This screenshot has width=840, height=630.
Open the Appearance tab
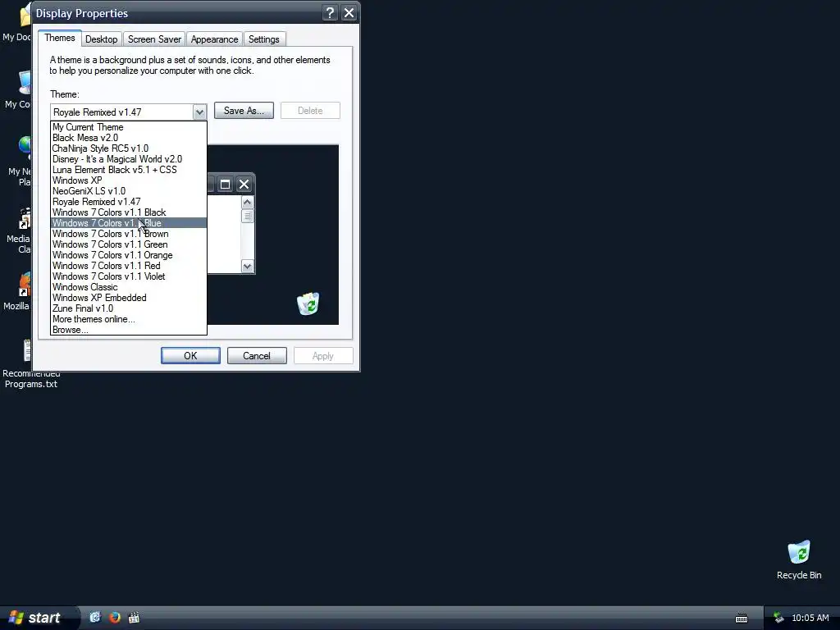[214, 39]
